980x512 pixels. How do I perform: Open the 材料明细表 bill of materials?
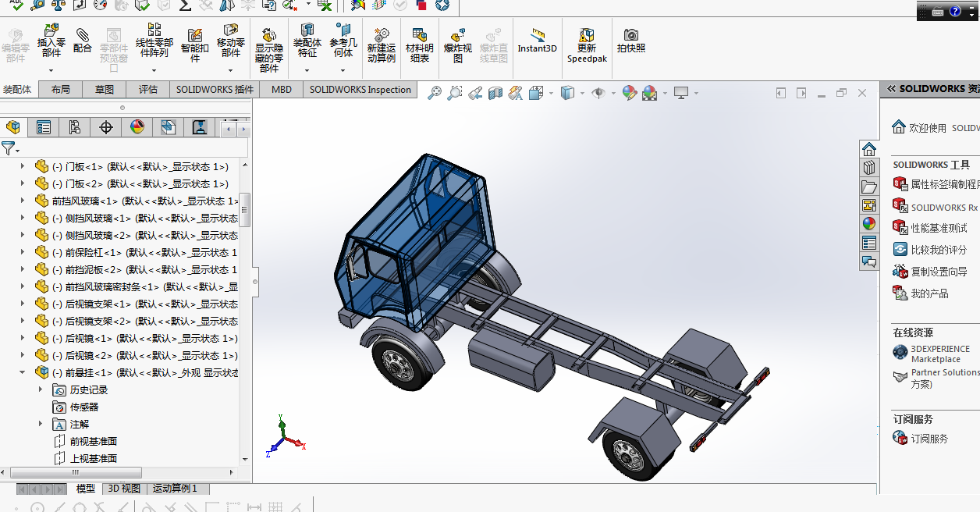coord(420,45)
